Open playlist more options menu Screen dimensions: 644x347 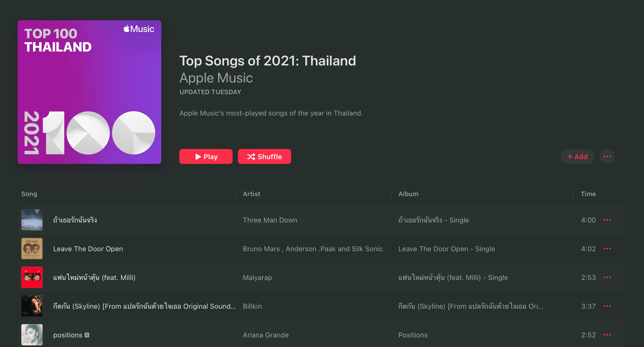[x=607, y=156]
